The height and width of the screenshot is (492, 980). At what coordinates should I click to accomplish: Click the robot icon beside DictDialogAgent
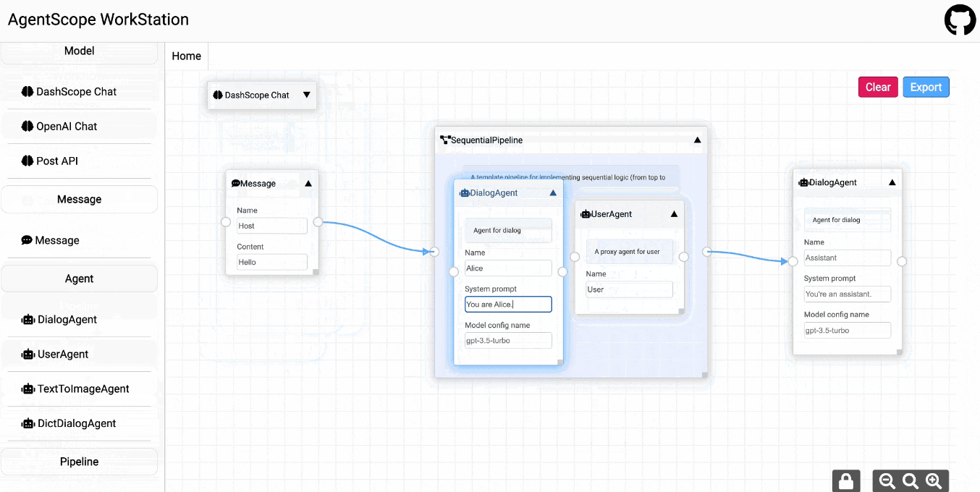[28, 424]
